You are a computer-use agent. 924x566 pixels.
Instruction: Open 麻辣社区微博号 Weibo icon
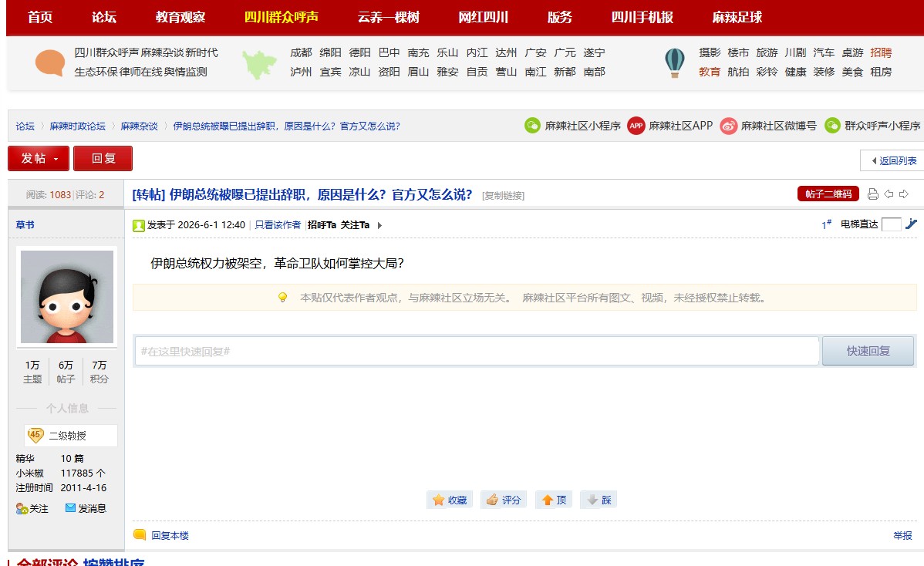coord(728,126)
